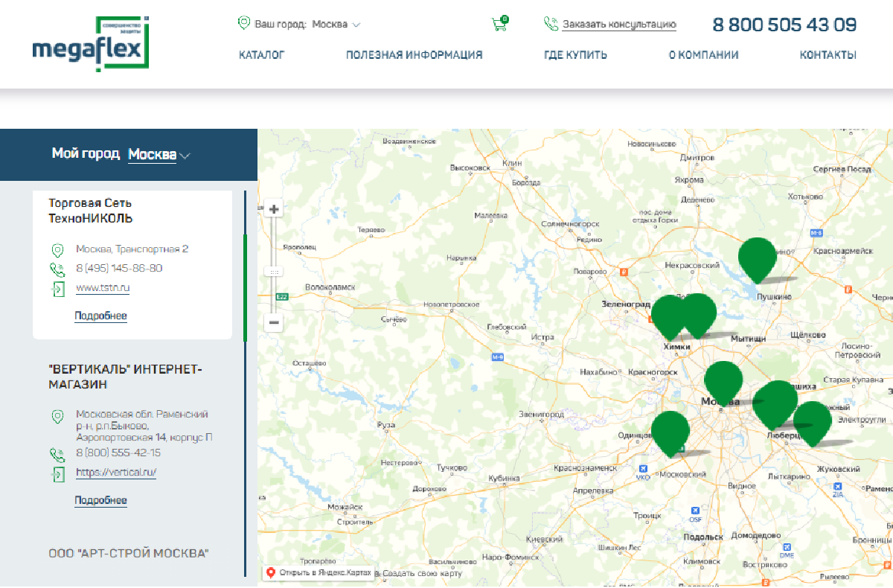
Task: Click the website icon next to www.tstn.ru
Action: 57,289
